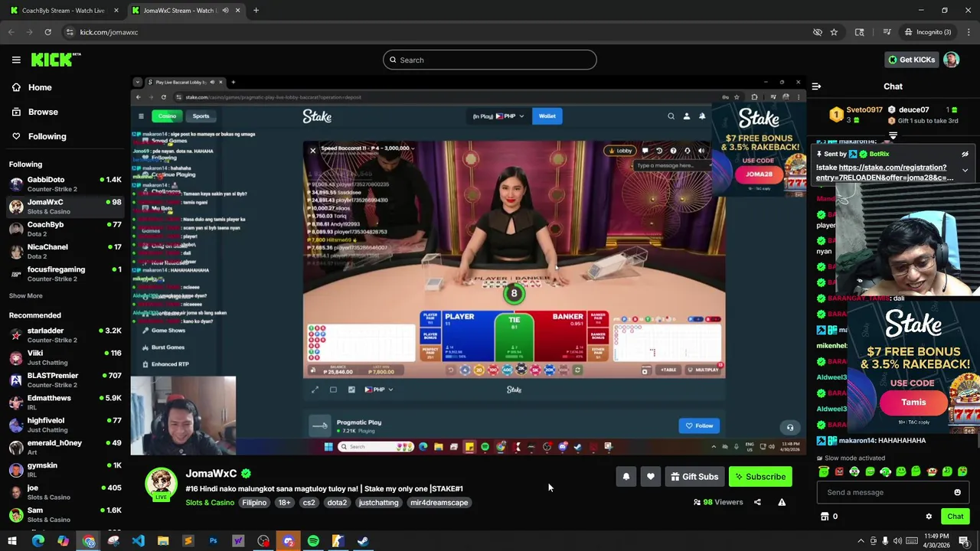
Task: Click the heart follow icon
Action: (650, 477)
